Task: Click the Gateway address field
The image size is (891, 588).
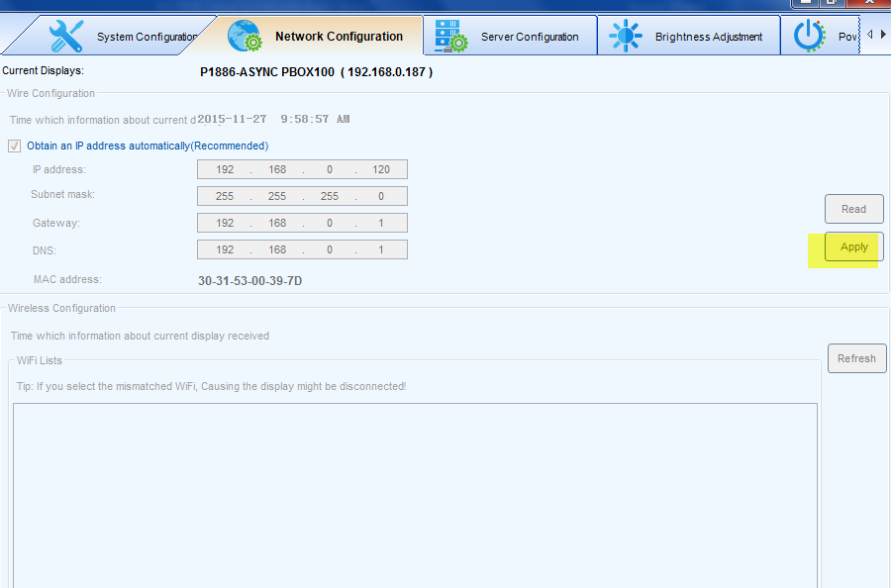Action: click(x=302, y=223)
